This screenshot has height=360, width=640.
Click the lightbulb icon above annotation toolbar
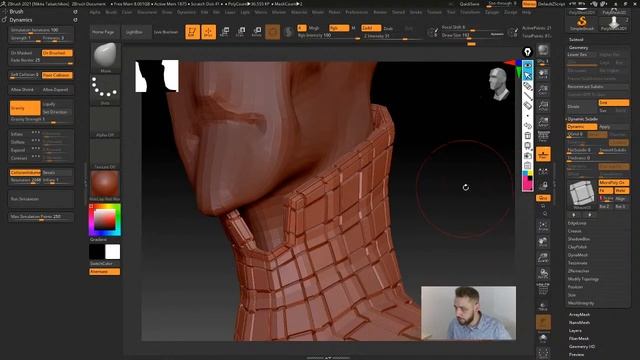[527, 52]
